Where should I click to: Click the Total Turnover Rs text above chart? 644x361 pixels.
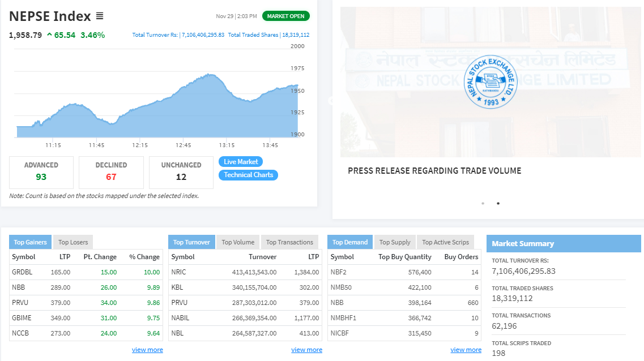[x=178, y=35]
